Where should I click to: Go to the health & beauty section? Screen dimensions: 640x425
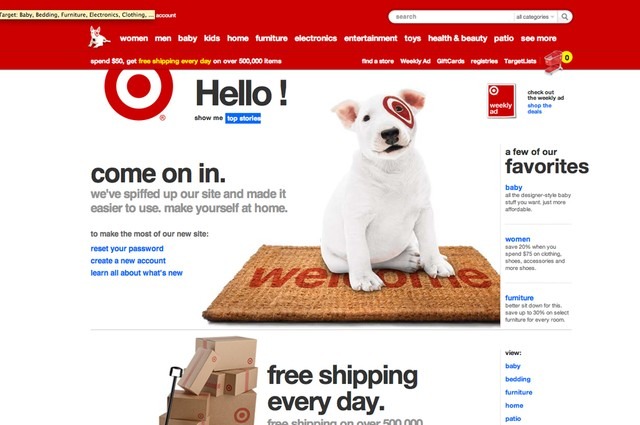coord(457,38)
